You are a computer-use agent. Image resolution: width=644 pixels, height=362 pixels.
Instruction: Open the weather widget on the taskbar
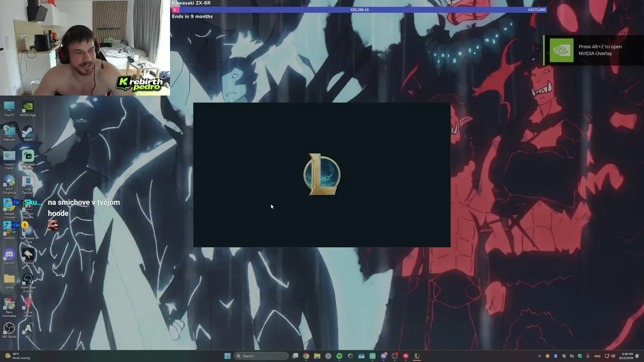tap(17, 356)
